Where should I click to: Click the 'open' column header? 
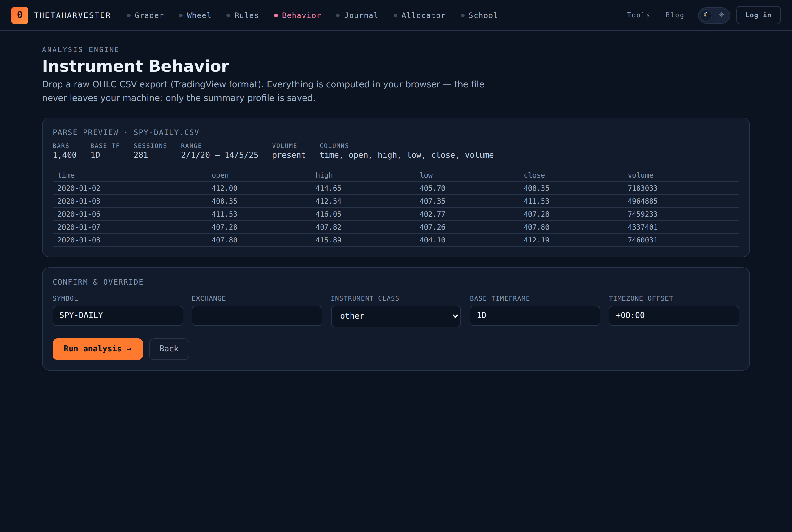tap(220, 175)
